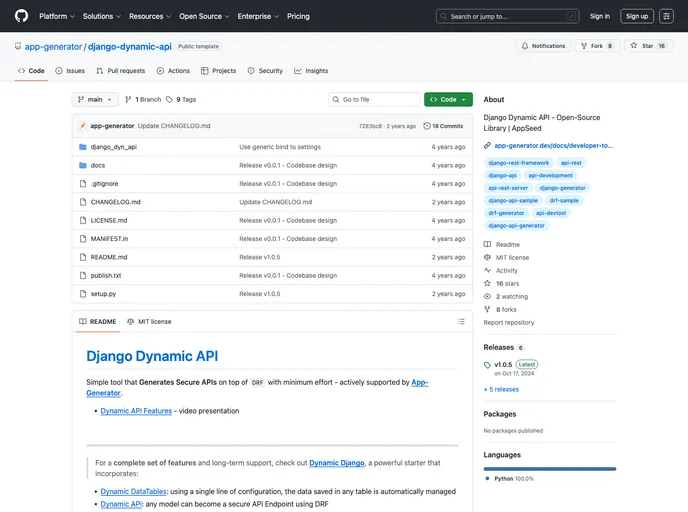
Task: Click the Sign up button
Action: [637, 16]
